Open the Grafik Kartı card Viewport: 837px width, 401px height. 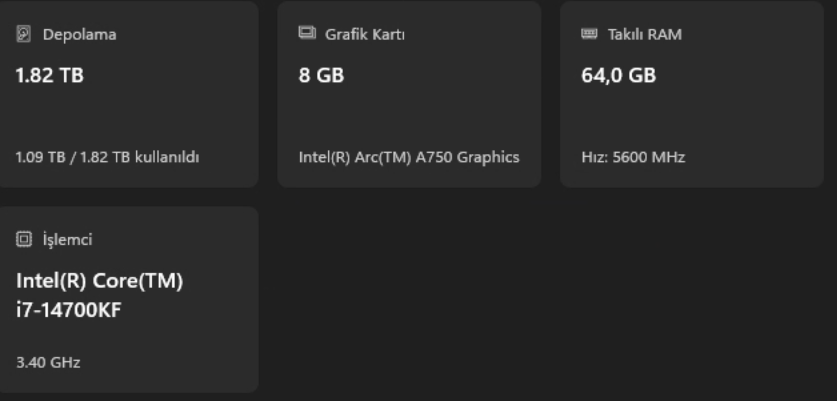tap(409, 94)
